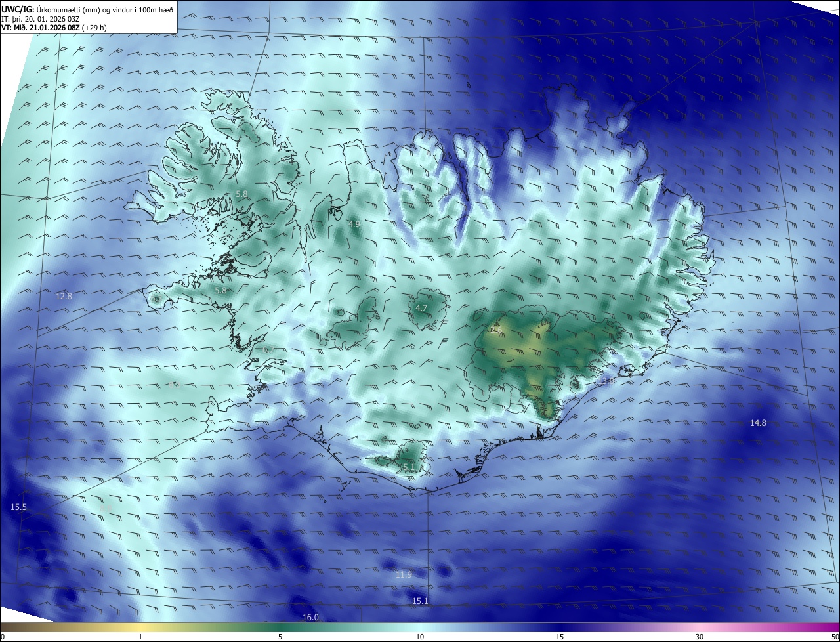Click the '5' tick on the color scale
Screen dimensions: 840x642
pos(280,637)
